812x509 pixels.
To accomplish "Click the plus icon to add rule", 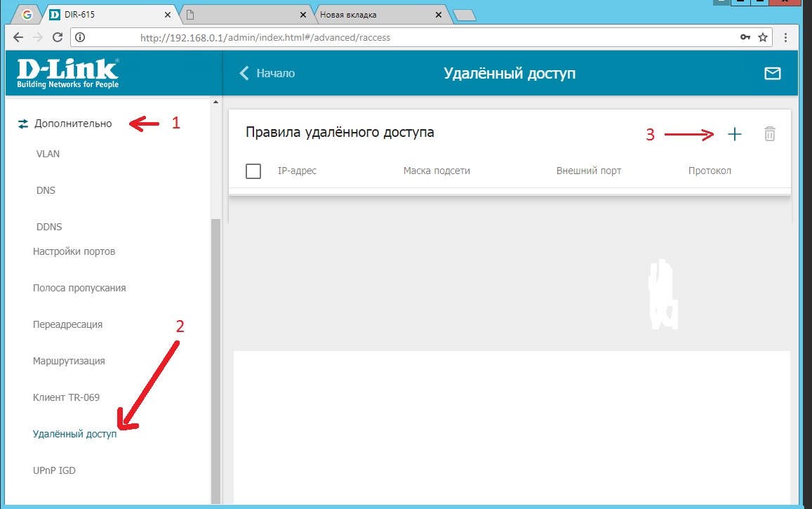I will [x=734, y=135].
